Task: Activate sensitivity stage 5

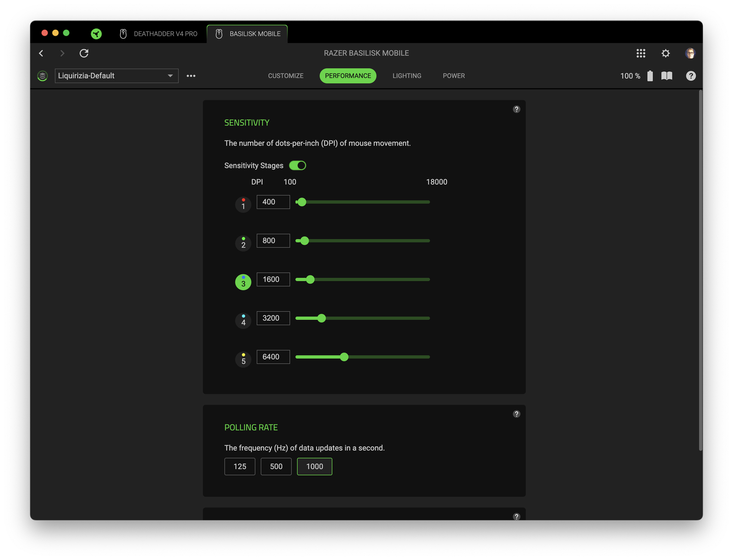Action: [x=243, y=359]
